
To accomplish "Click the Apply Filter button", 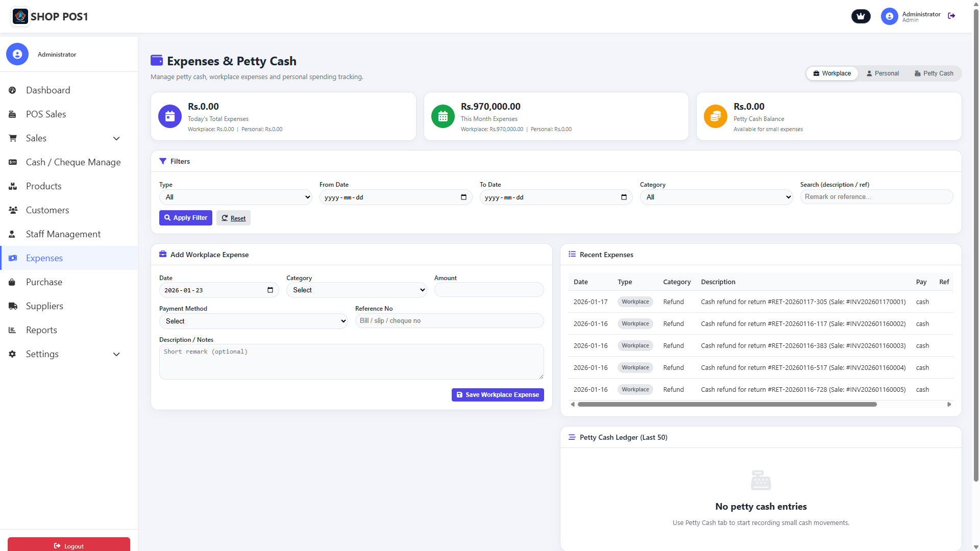I will [x=185, y=218].
